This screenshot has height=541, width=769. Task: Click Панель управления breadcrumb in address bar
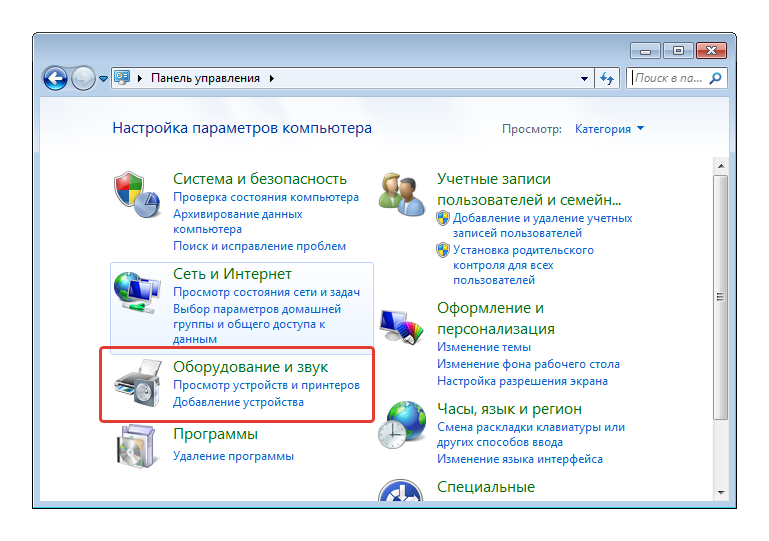click(x=205, y=78)
